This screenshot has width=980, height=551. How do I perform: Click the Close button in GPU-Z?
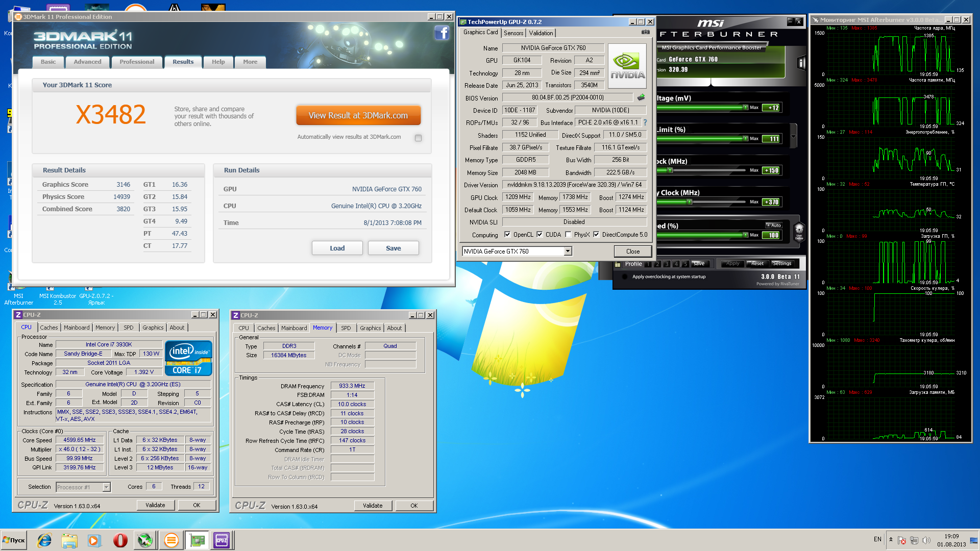coord(633,252)
